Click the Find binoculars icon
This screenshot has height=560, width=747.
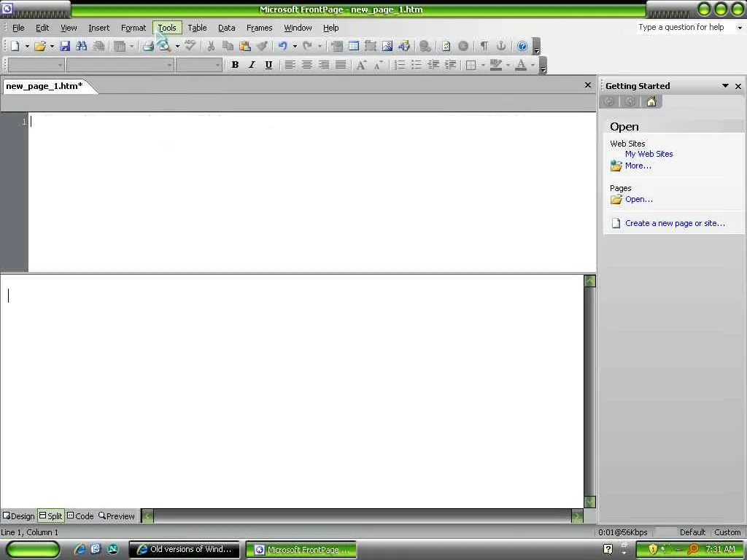pos(82,46)
